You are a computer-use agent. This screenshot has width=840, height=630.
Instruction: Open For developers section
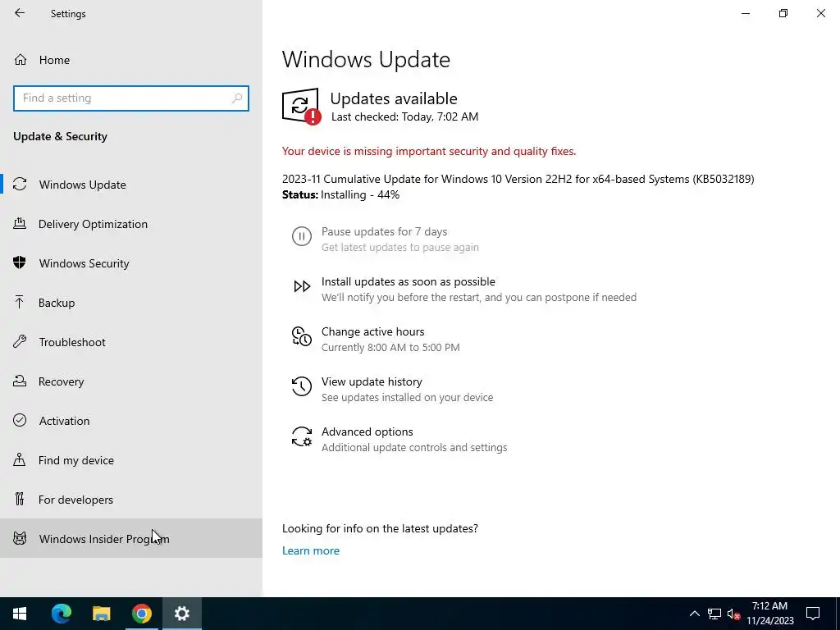point(130,500)
